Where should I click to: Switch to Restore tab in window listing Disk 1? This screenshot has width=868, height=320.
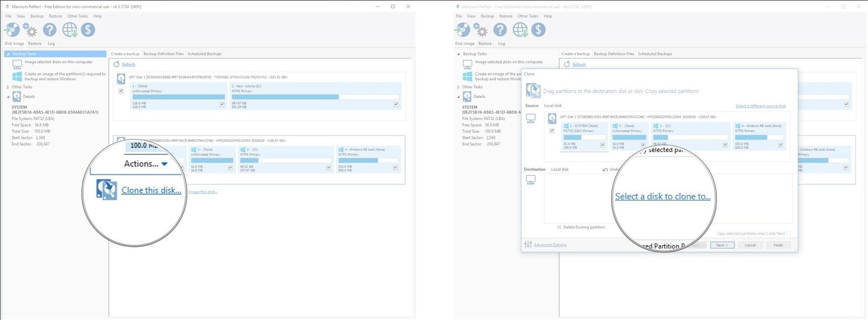click(x=35, y=43)
